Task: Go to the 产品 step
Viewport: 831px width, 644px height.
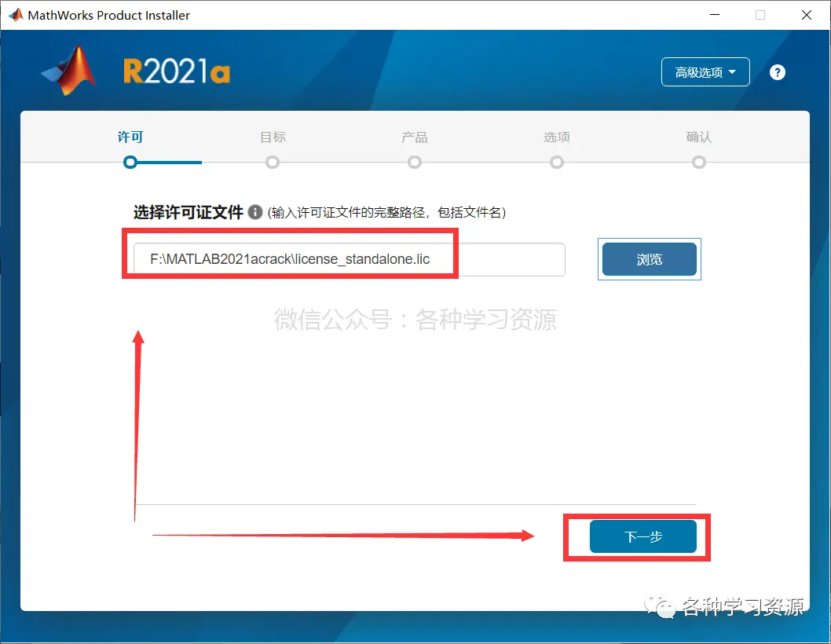Action: coord(415,137)
